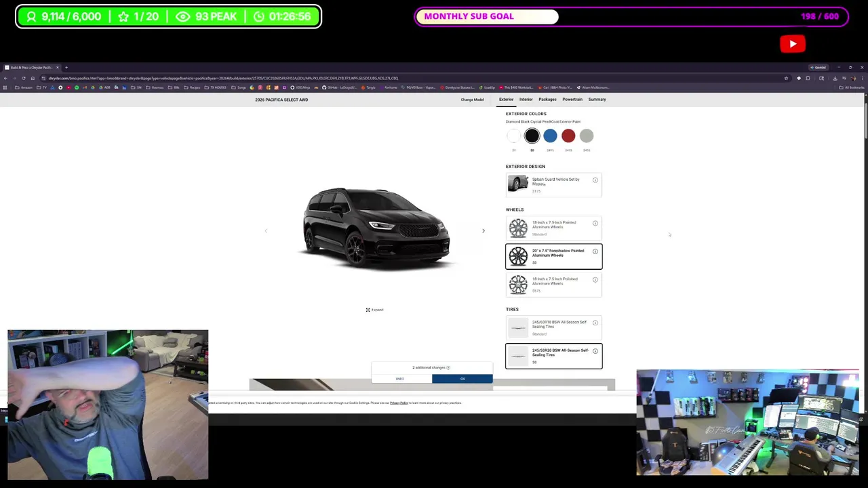Switch to the Interior tab
The image size is (868, 488).
click(x=526, y=100)
